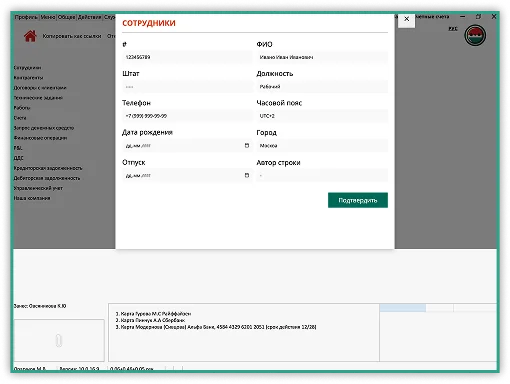The height and width of the screenshot is (384, 510).
Task: Open Финансовые операции section
Action: [40, 138]
